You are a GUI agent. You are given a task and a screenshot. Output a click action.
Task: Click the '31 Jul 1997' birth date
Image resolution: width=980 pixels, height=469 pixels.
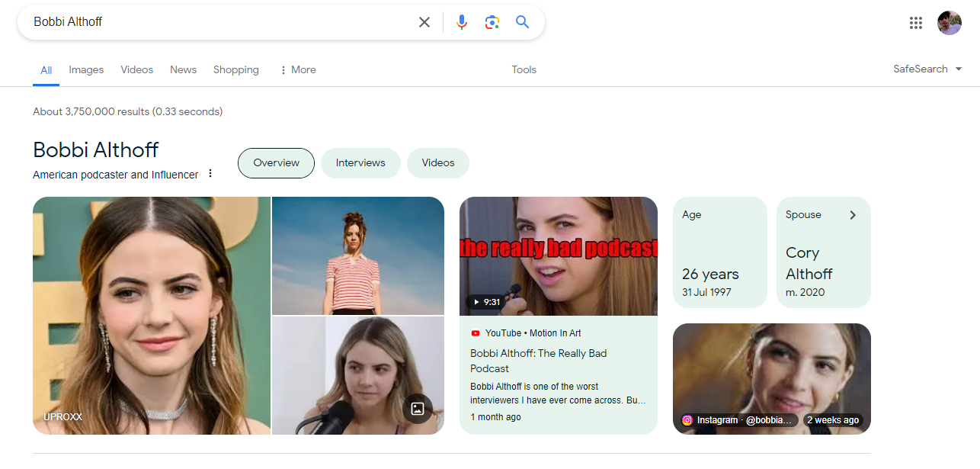tap(708, 292)
